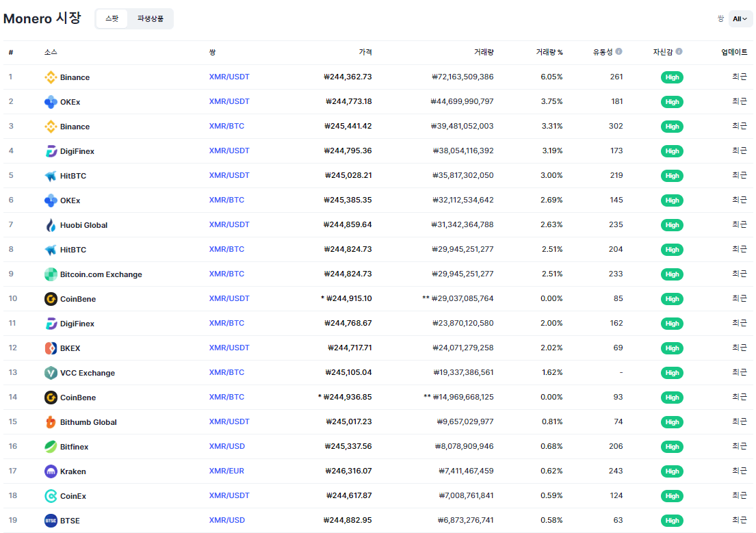The image size is (756, 533).
Task: Click the VCC Exchange logo icon
Action: point(51,373)
